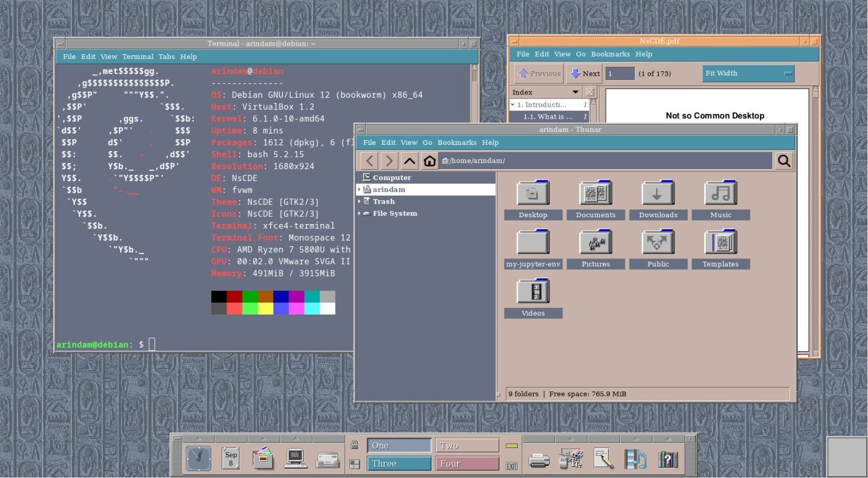The image size is (868, 478).
Task: Click the EXIT button on front panel
Action: tap(512, 467)
